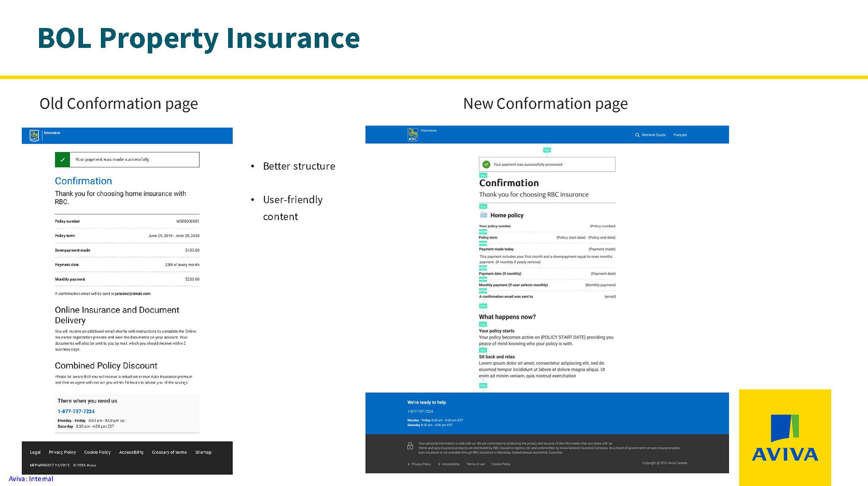Click the RBC logo on the new confirmation page
868x486 pixels.
tap(412, 135)
